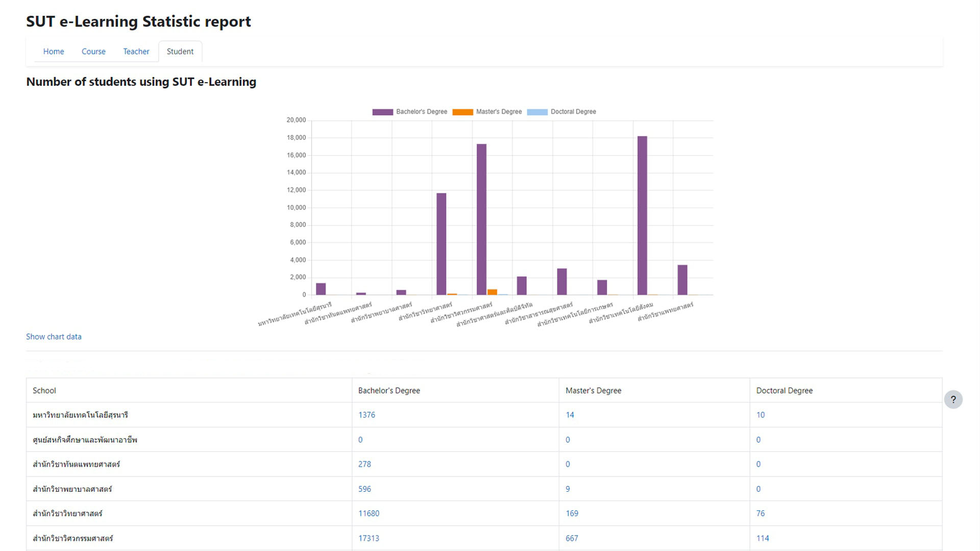Open the Bachelor's value 17313

pos(369,538)
